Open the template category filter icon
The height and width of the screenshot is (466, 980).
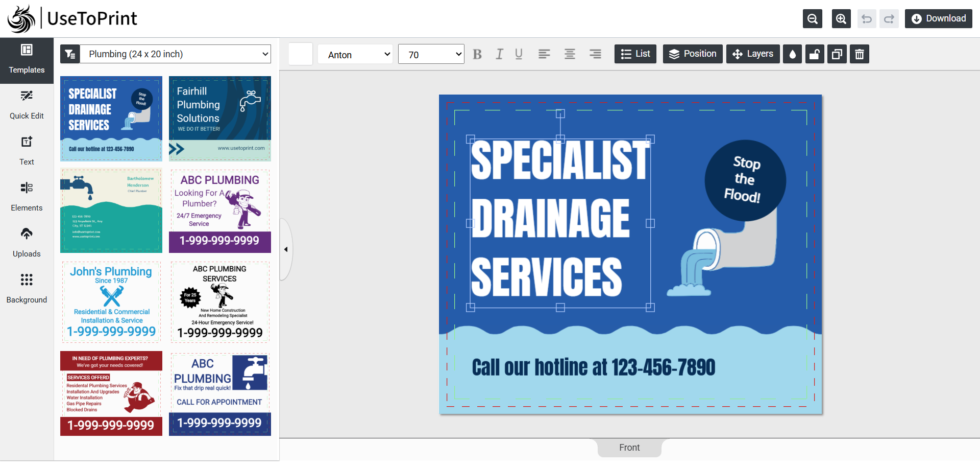70,54
